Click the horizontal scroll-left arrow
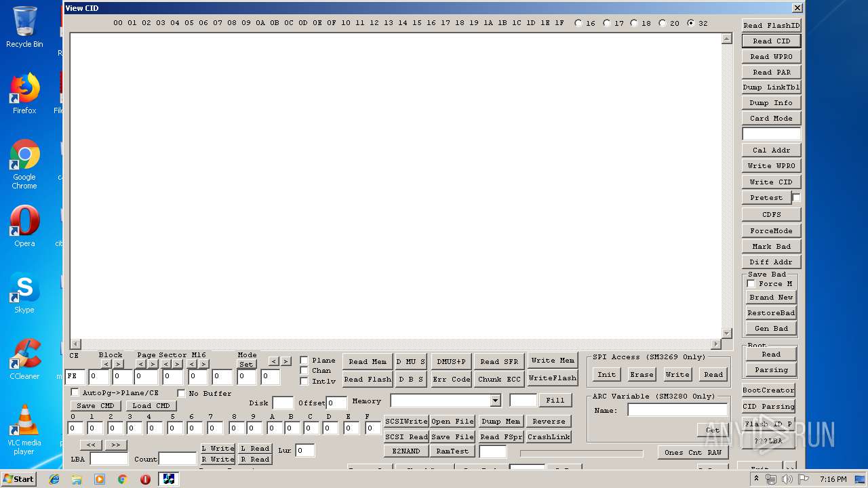Image resolution: width=868 pixels, height=488 pixels. (x=75, y=344)
